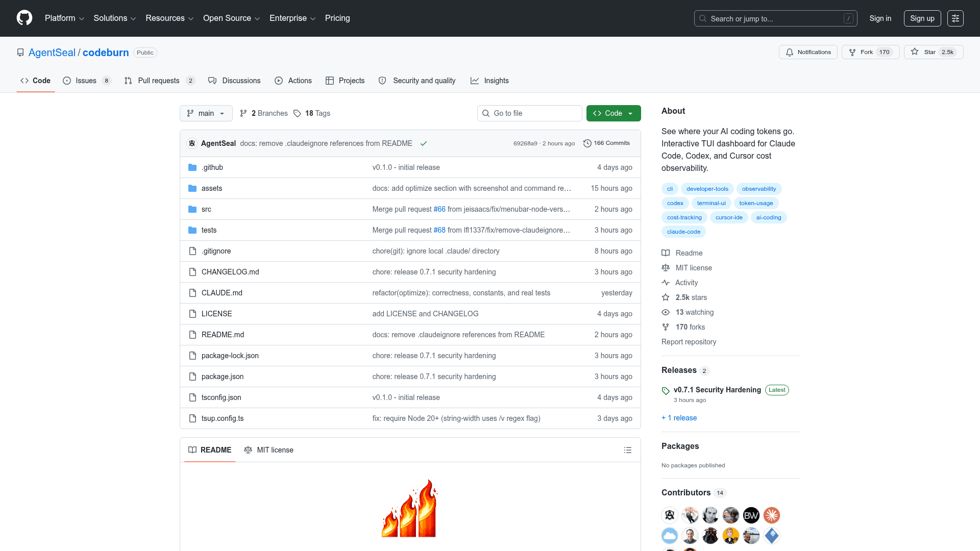Expand the Platform menu chevron
The height and width of the screenshot is (551, 980).
click(x=82, y=18)
